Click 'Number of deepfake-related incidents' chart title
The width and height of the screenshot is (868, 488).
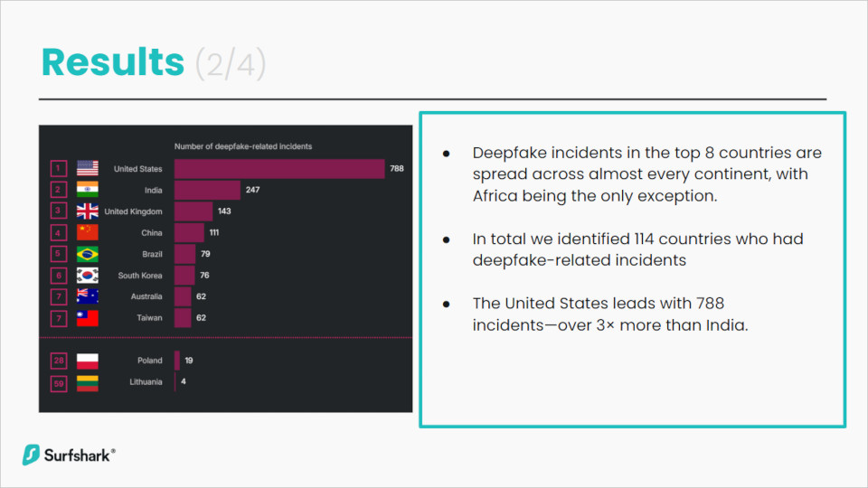point(243,146)
